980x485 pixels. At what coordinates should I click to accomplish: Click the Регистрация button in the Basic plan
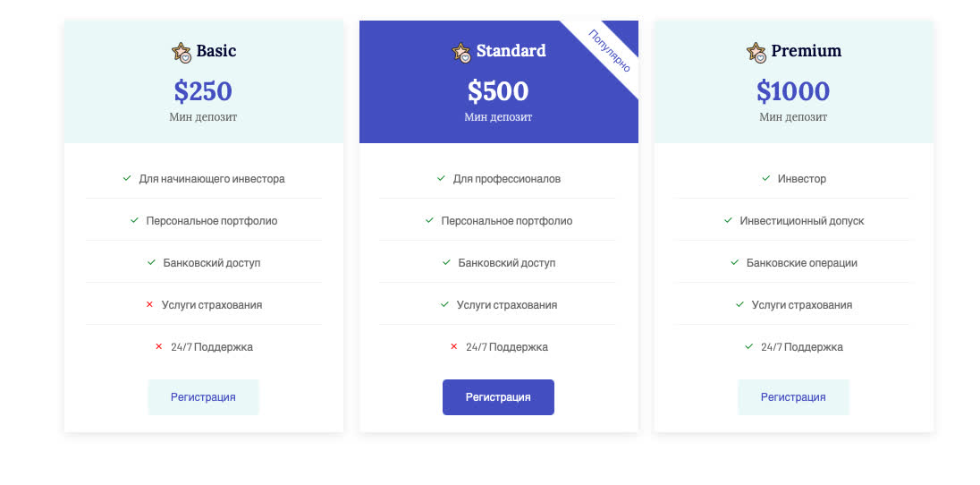click(203, 396)
